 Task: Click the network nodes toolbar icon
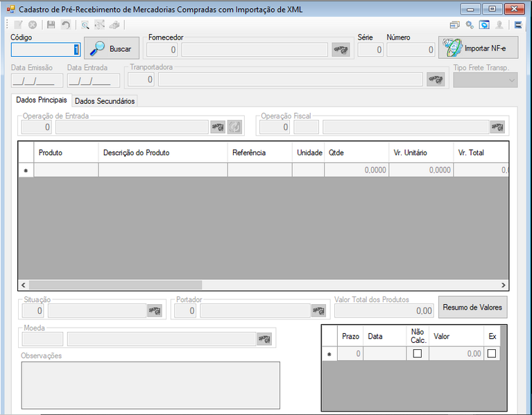(x=99, y=25)
